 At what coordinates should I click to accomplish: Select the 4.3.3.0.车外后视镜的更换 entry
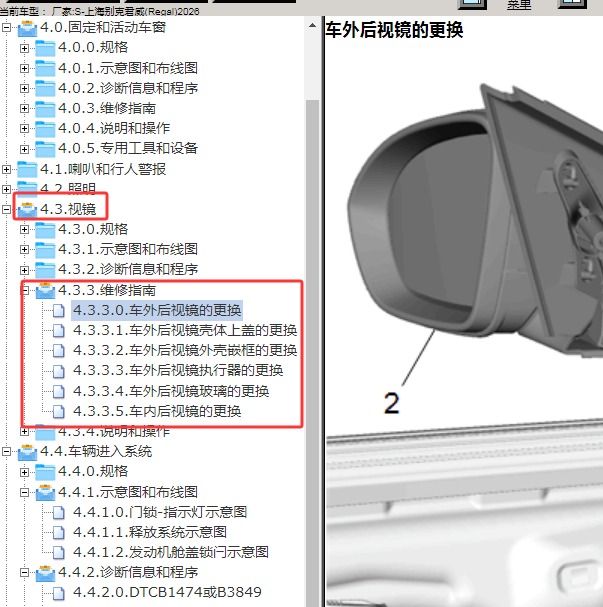click(157, 310)
